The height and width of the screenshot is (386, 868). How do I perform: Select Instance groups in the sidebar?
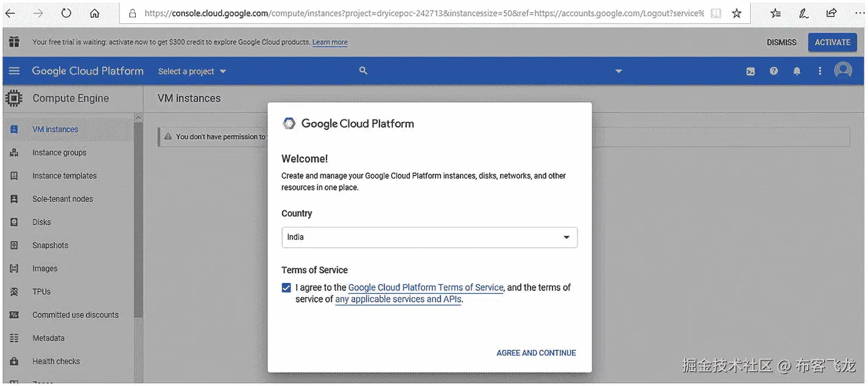pos(59,152)
